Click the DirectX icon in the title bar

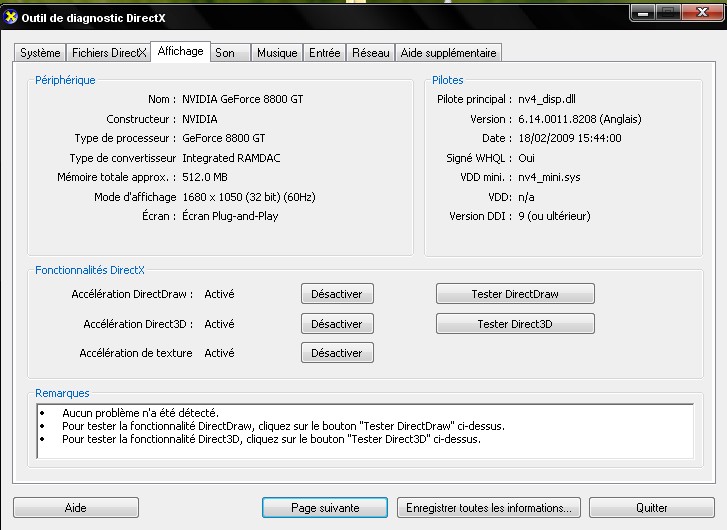pyautogui.click(x=11, y=12)
